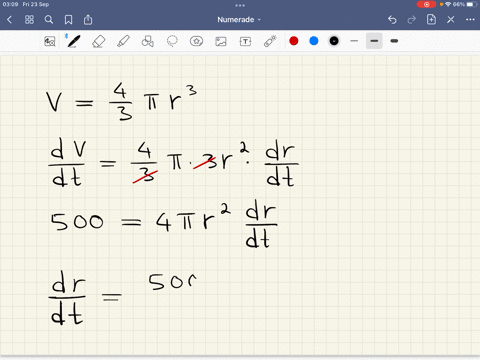This screenshot has width=480, height=360.
Task: Tap the multitasking three dots at top
Action: click(240, 5)
